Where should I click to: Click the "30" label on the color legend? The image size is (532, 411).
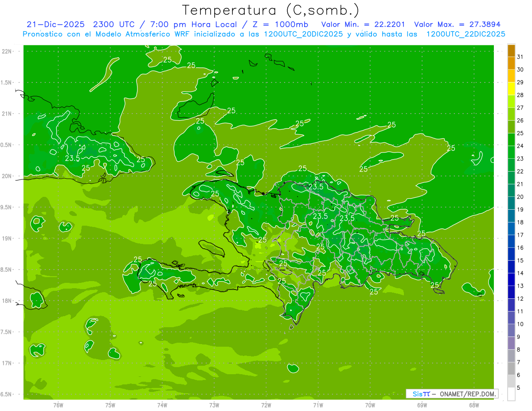(520, 70)
